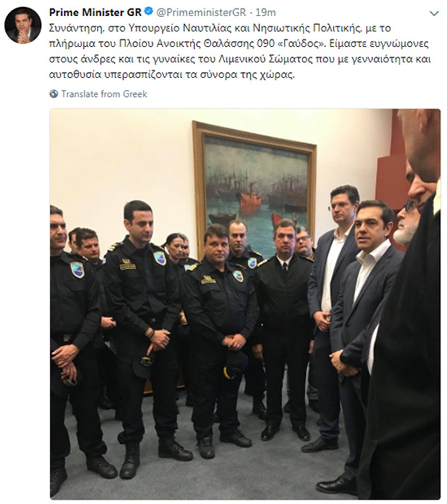Click the shoulder patch of leftmost officer
The image size is (447, 504).
point(77,270)
